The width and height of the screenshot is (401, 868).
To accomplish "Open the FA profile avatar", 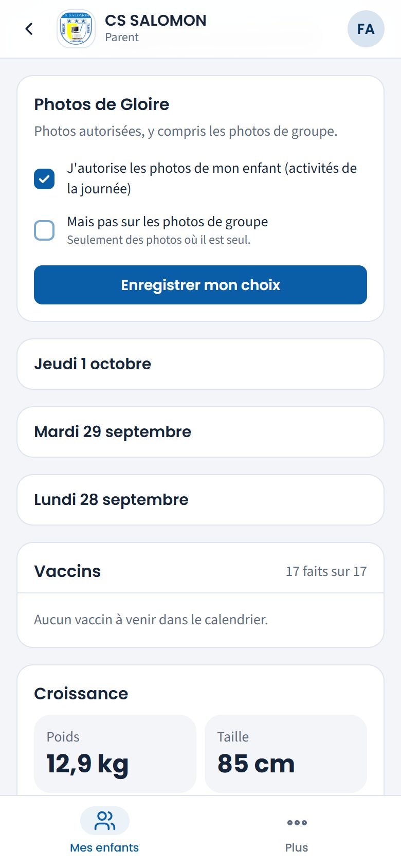I will coord(366,29).
